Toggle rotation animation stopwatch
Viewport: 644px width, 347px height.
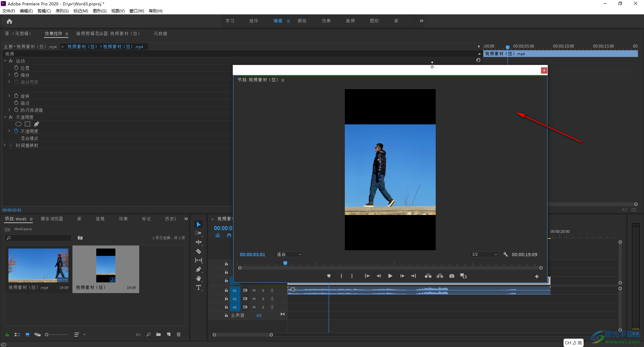click(x=16, y=96)
